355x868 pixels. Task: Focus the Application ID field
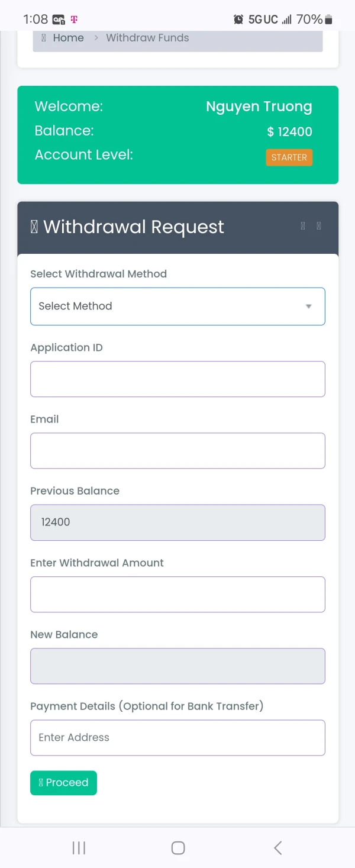[177, 379]
